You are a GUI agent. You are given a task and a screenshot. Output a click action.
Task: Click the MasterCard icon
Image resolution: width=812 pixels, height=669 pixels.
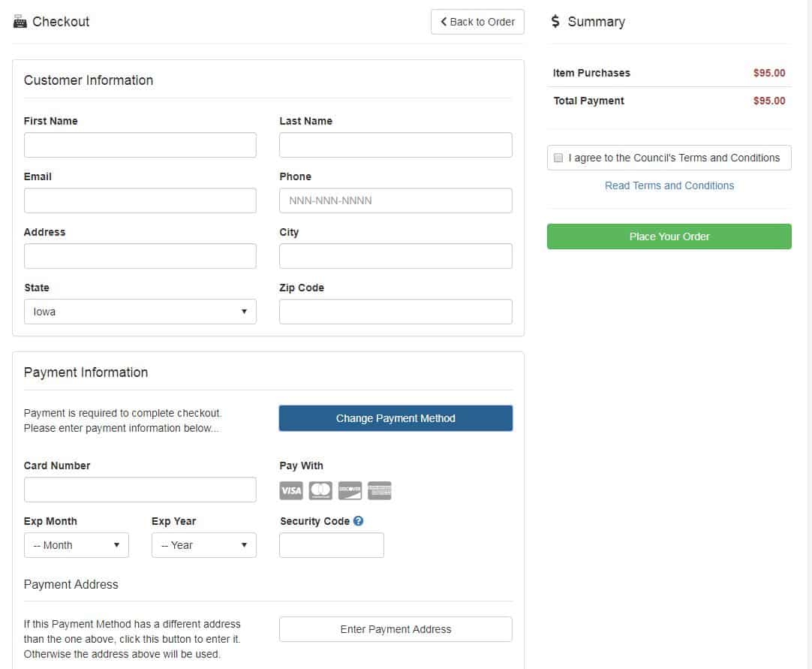point(320,490)
